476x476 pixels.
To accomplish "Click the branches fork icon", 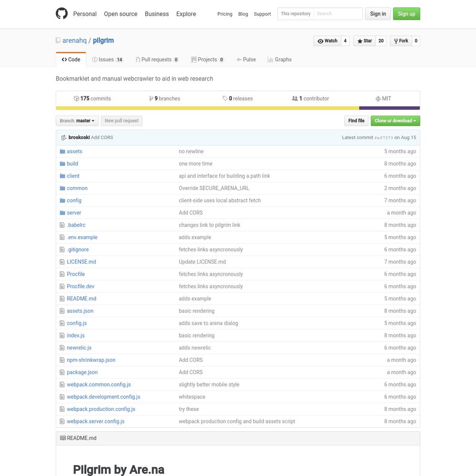I will click(151, 99).
